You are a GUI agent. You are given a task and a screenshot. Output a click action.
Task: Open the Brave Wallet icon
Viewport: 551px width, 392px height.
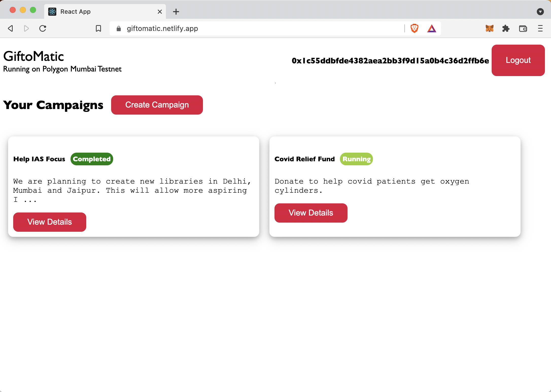click(x=523, y=28)
